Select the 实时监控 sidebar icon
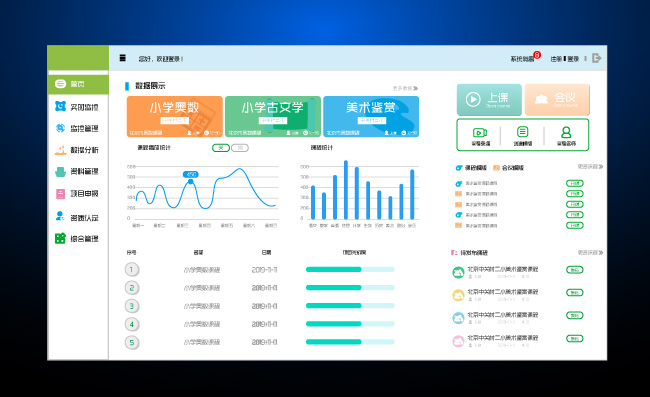This screenshot has height=397, width=650. [61, 106]
